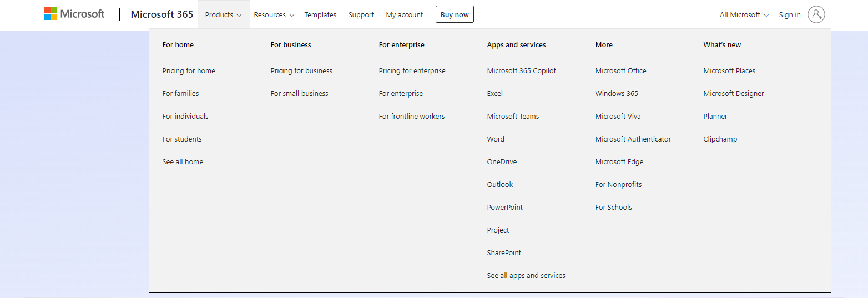Click the Microsoft logo

tap(74, 14)
